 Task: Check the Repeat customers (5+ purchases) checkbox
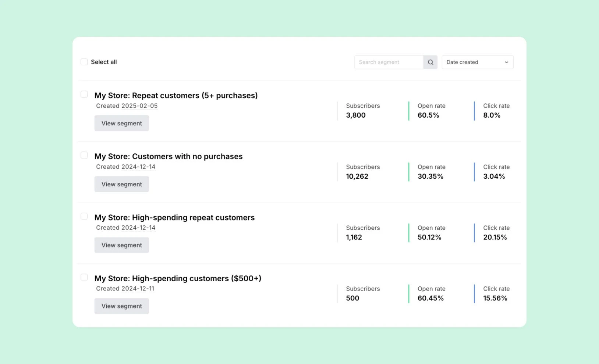coord(84,94)
